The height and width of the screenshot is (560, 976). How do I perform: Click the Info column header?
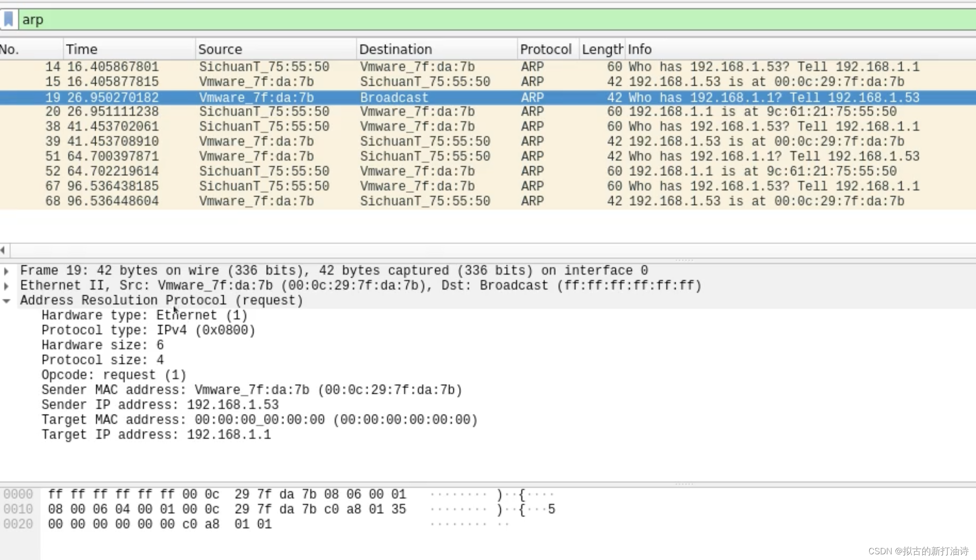tap(800, 49)
